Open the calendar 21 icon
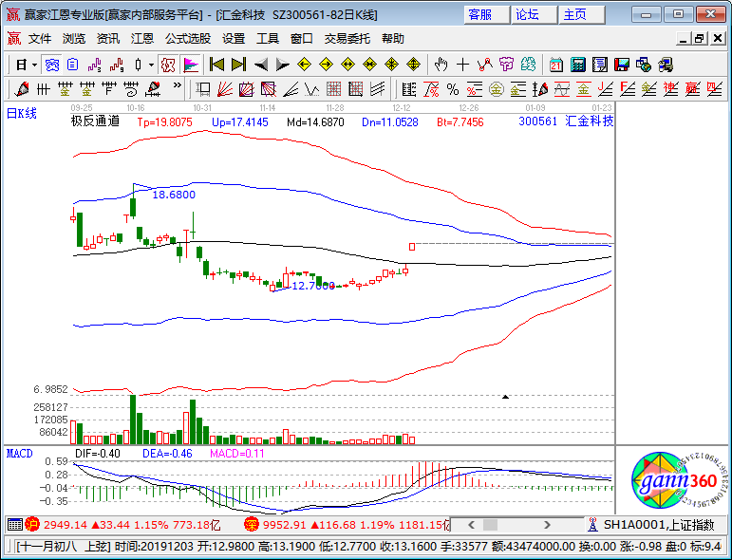This screenshot has width=732, height=560. (555, 65)
